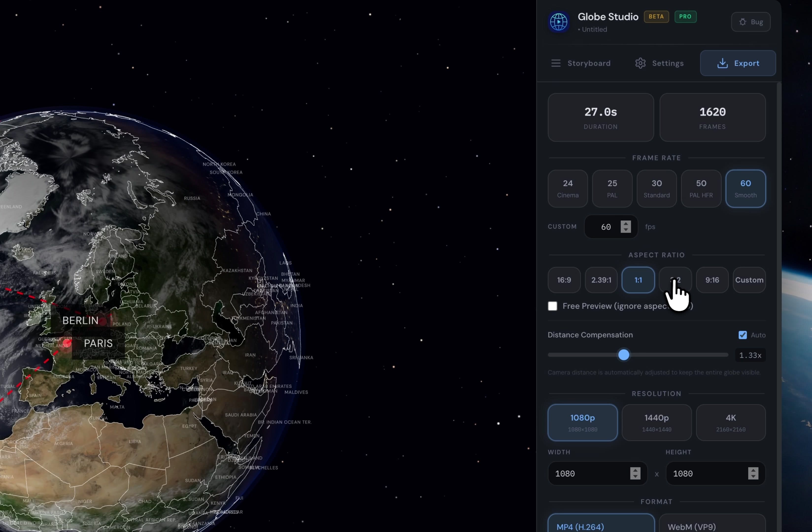Pick the 2.39:1 aspect ratio

601,280
